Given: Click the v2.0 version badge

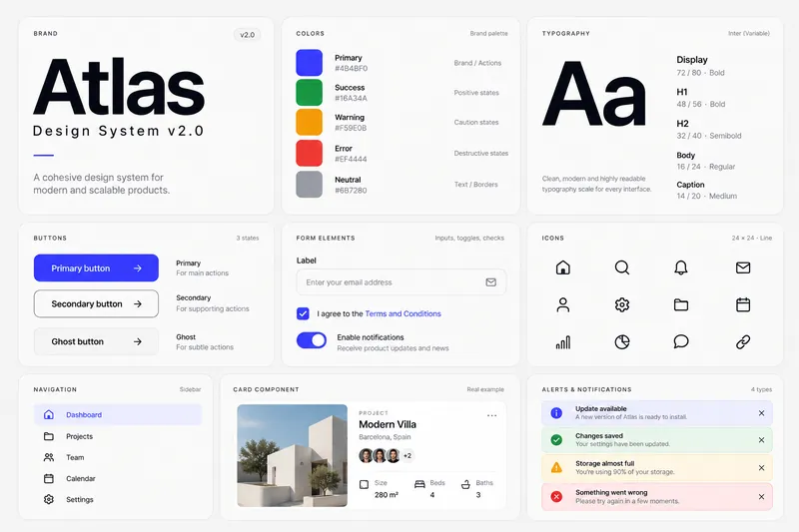Looking at the screenshot, I should click(x=247, y=35).
